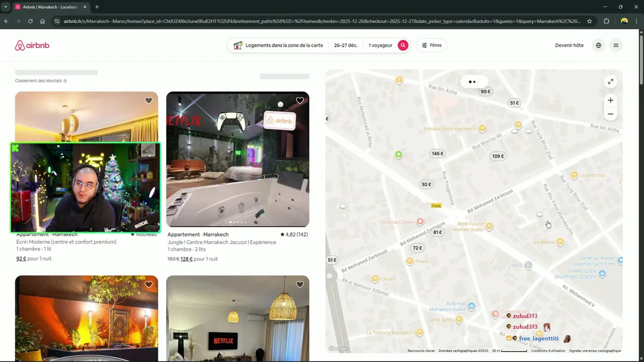Click the Le petit thai marker
The image size is (644, 362).
(x=574, y=175)
